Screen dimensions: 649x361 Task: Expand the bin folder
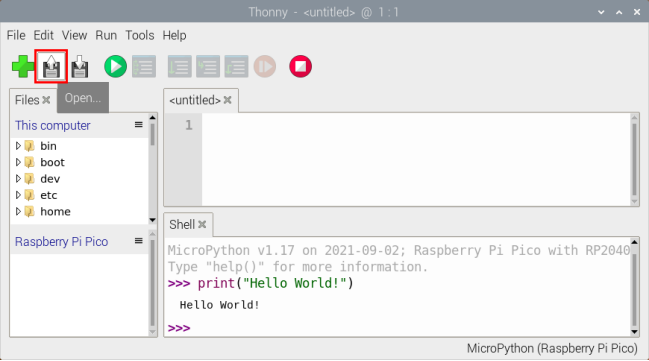click(x=18, y=146)
